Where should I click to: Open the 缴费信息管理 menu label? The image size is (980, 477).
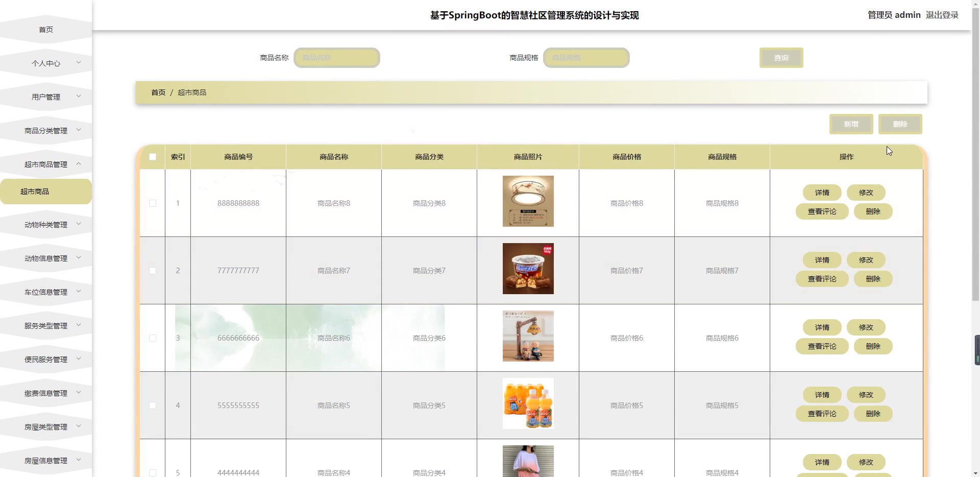46,393
